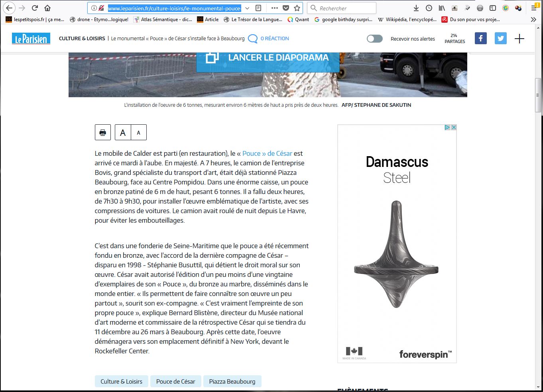Open the Du son pour vos projets bookmark
Image resolution: width=543 pixels, height=392 pixels.
point(470,19)
